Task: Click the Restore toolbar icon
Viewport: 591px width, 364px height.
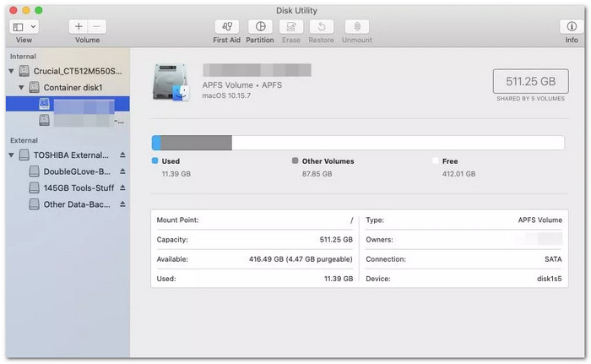Action: coord(322,27)
